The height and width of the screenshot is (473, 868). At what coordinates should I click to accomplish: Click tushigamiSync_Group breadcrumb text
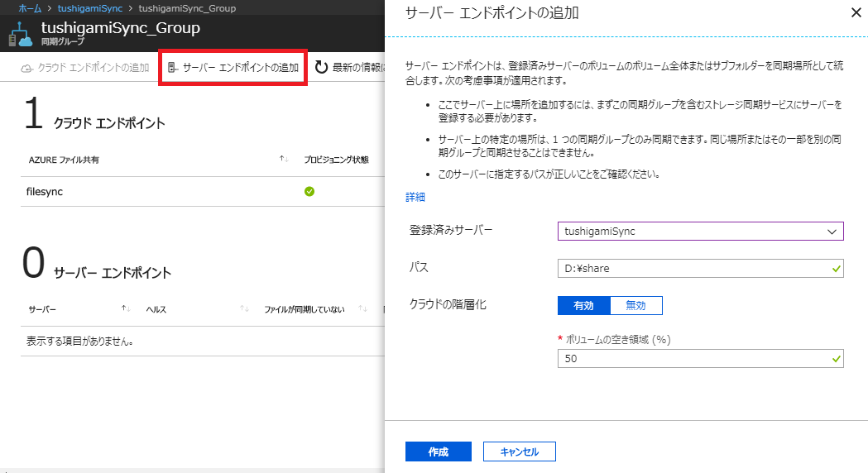[187, 8]
